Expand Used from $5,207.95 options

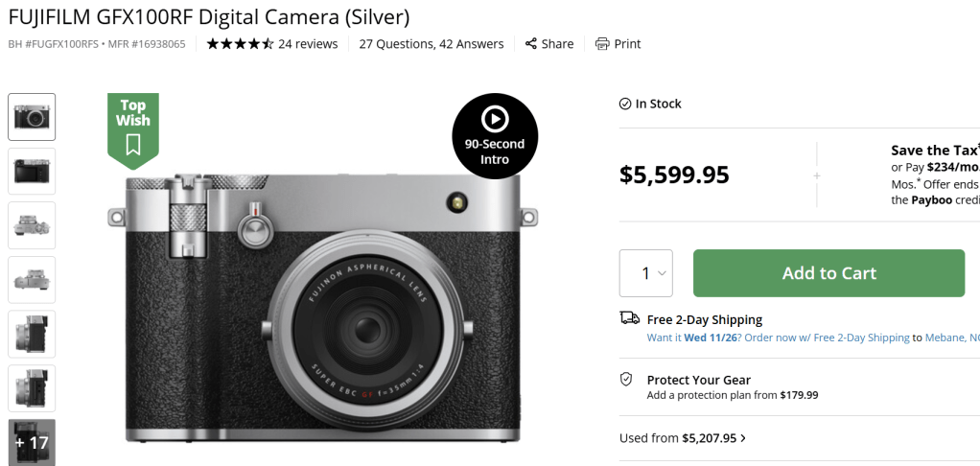[x=683, y=438]
